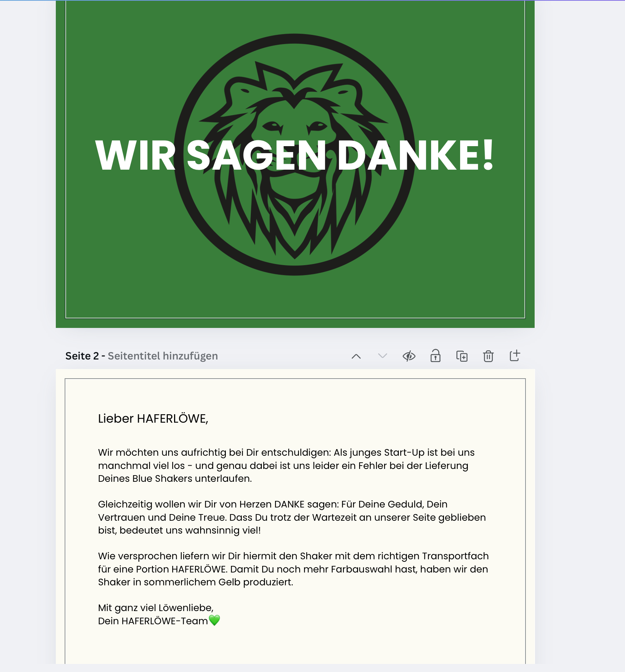Click the paragraph starting Wir möchten uns
Viewport: 625px width, 672px height.
[286, 466]
